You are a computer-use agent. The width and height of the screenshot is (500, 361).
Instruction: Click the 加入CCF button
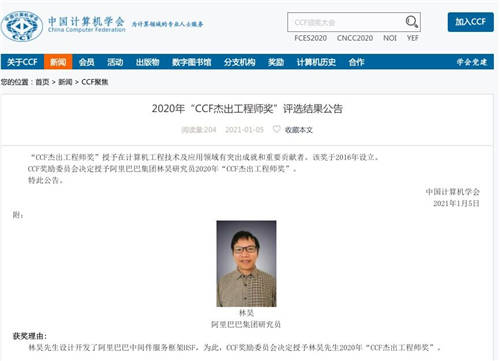[470, 22]
